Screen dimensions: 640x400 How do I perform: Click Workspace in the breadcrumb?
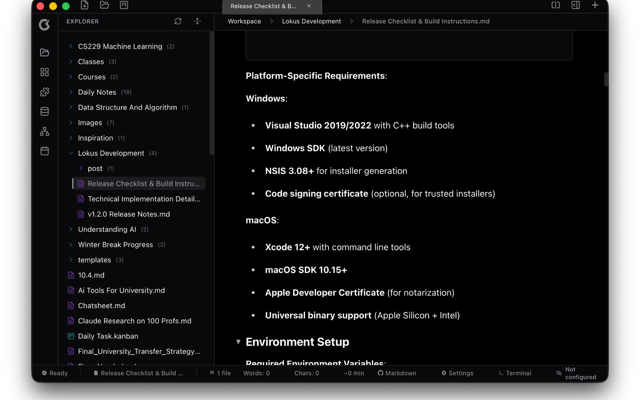244,21
